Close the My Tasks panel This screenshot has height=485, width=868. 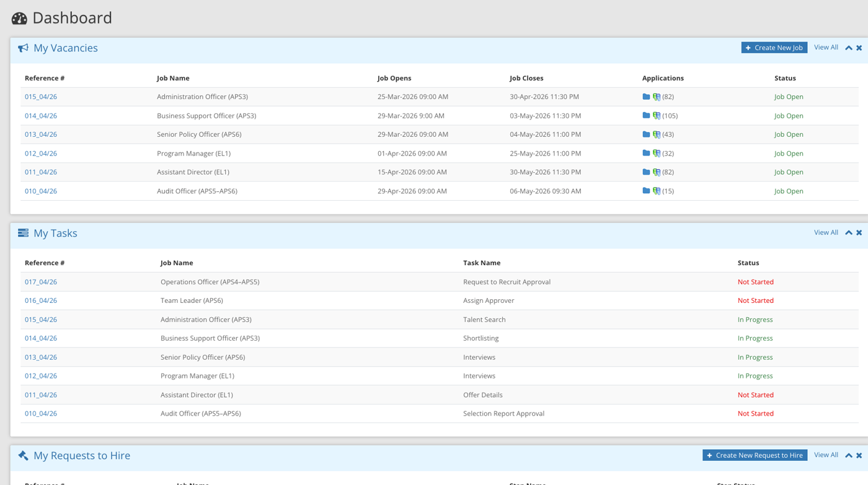click(x=859, y=233)
